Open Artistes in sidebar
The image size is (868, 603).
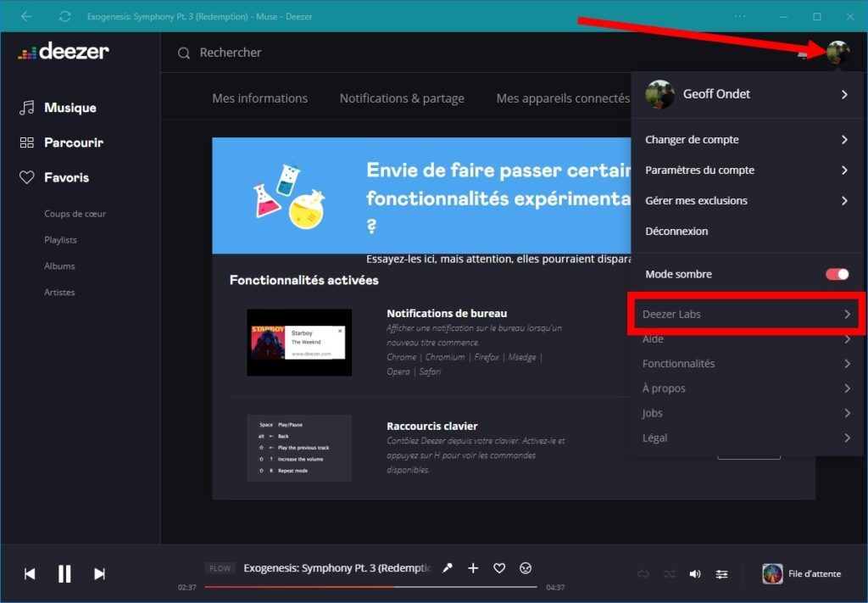tap(59, 292)
